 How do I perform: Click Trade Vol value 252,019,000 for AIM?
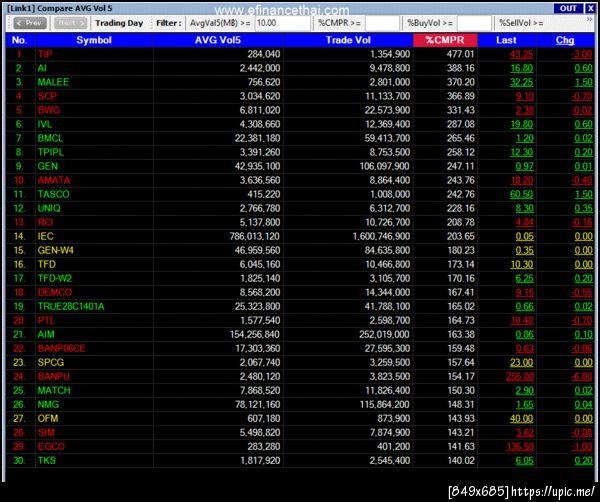coord(384,335)
